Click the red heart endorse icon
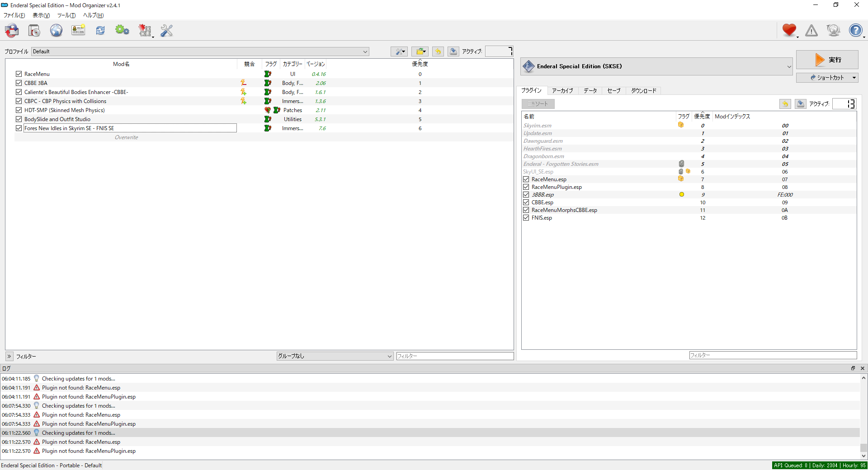Image resolution: width=868 pixels, height=470 pixels. 789,30
